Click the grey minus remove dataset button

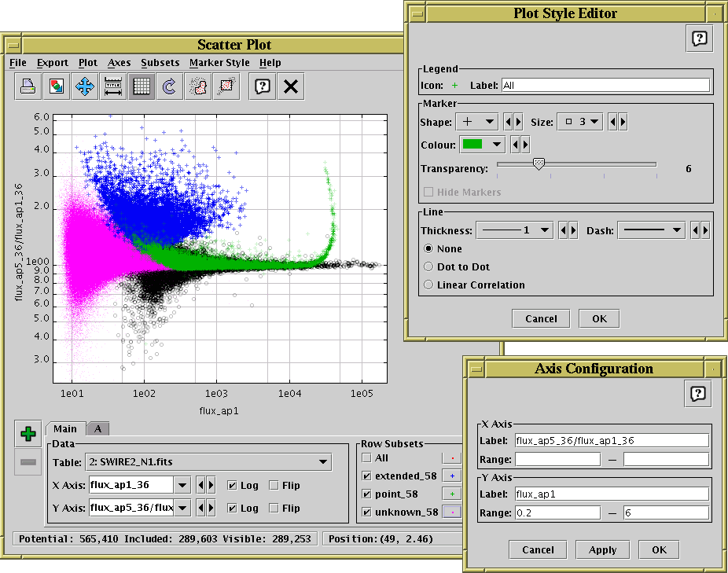[x=28, y=462]
